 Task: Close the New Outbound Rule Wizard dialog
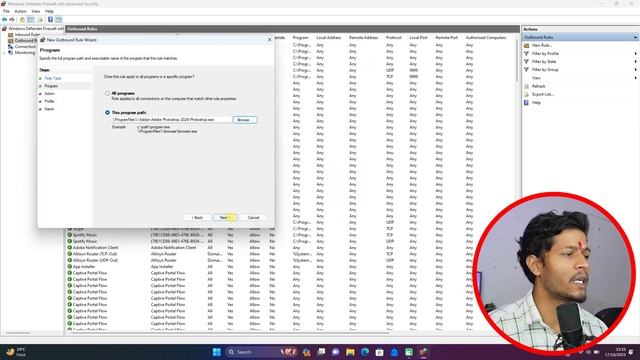coord(269,40)
